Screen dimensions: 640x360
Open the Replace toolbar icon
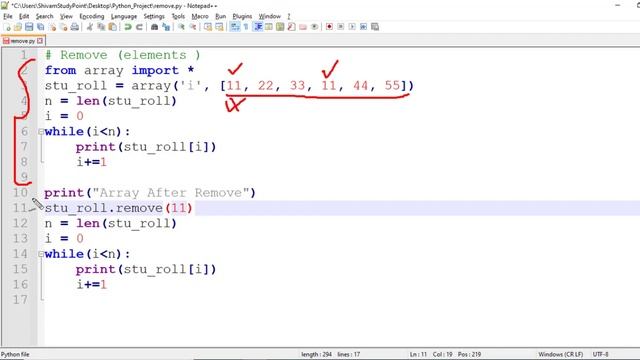click(166, 27)
